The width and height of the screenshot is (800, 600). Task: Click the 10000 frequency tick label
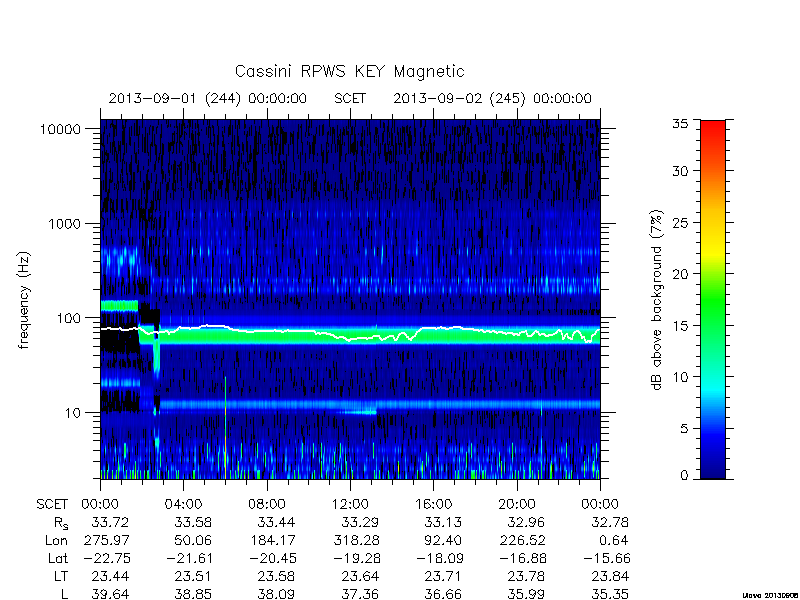tap(60, 129)
